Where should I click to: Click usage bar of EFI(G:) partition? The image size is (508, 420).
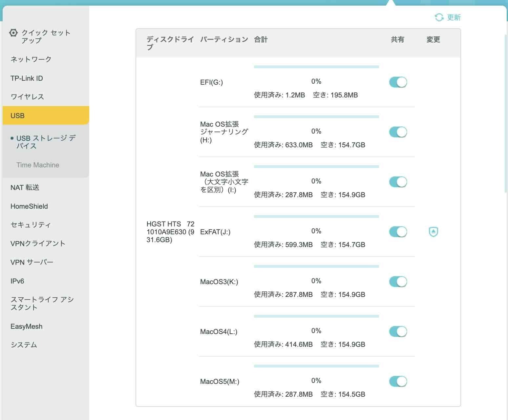pos(316,67)
